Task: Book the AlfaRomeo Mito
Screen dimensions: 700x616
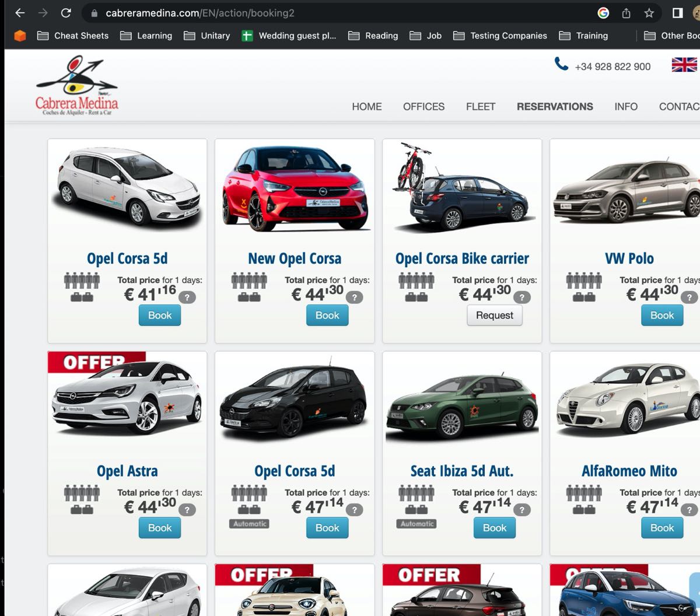Action: point(662,527)
